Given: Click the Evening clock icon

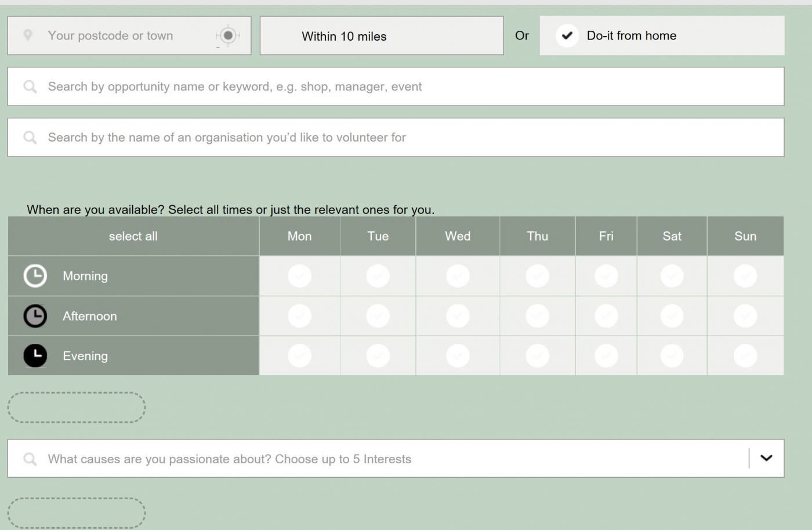Looking at the screenshot, I should point(35,355).
